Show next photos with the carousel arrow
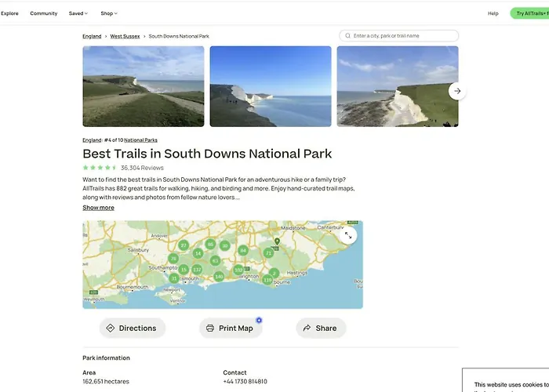Image resolution: width=549 pixels, height=392 pixels. tap(457, 91)
